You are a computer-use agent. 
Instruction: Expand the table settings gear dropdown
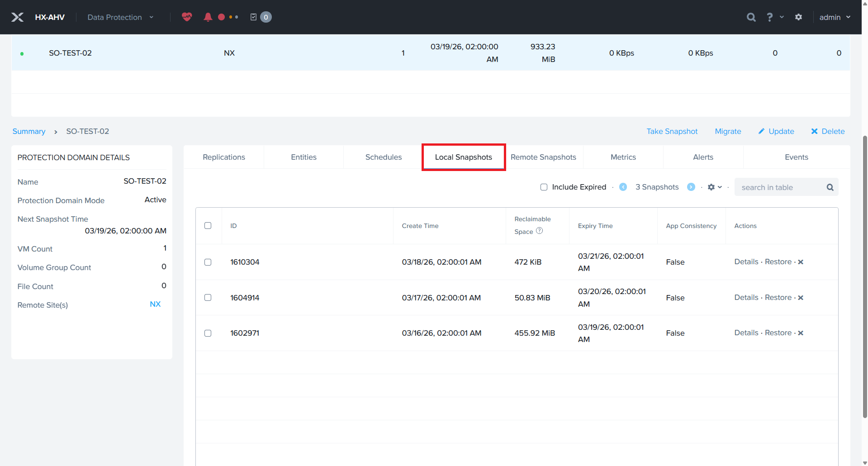click(714, 187)
